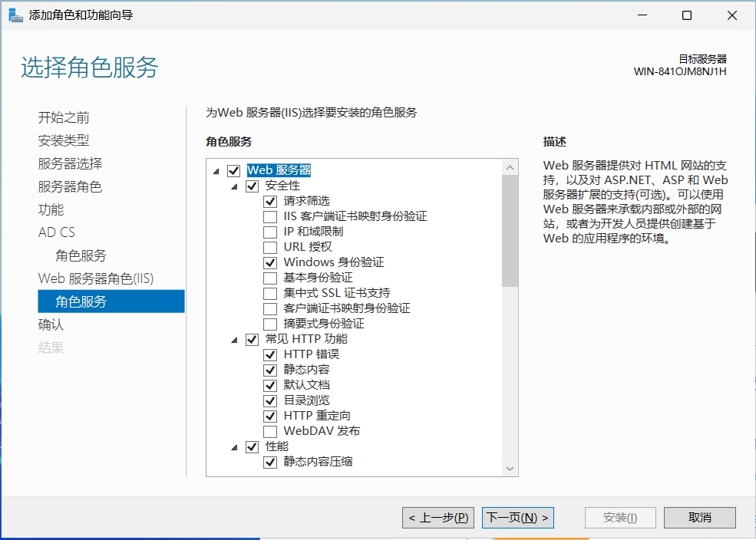Click the 取消 button
This screenshot has width=756, height=540.
tap(700, 517)
